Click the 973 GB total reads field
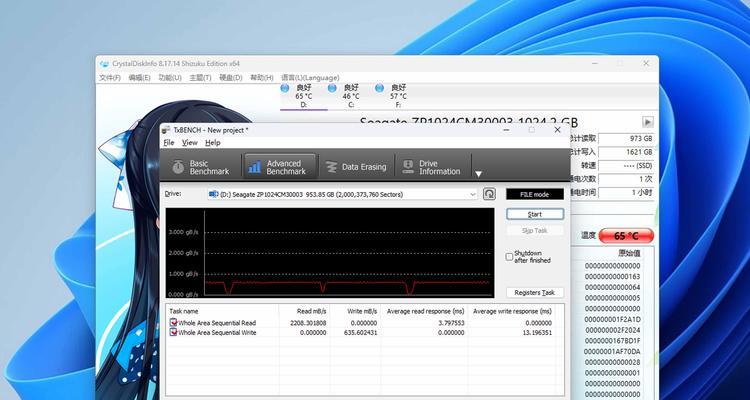750x400 pixels. coord(626,138)
